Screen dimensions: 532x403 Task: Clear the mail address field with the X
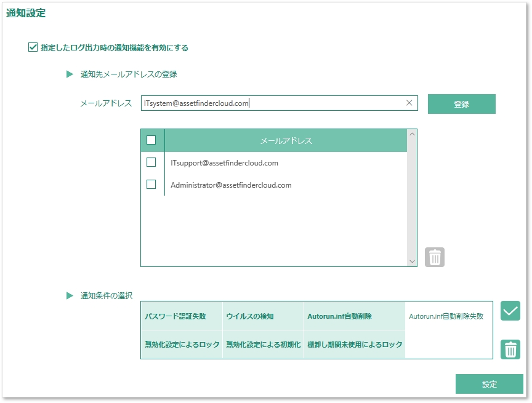409,103
